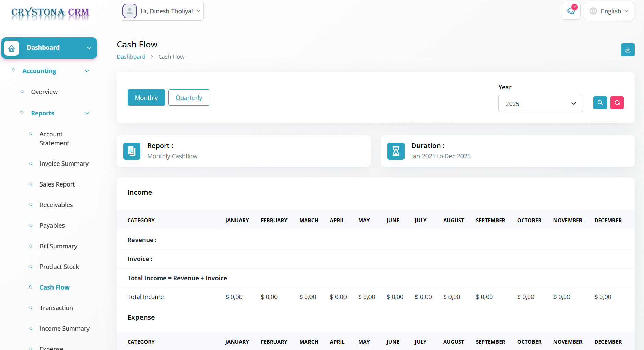Open the Invoice Summary report
This screenshot has height=350, width=644.
pos(64,164)
